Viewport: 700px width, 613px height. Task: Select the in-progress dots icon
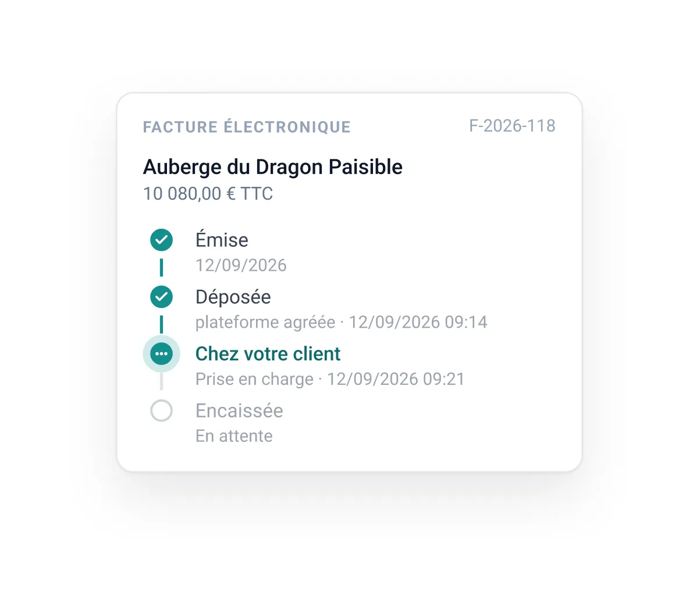(x=161, y=354)
